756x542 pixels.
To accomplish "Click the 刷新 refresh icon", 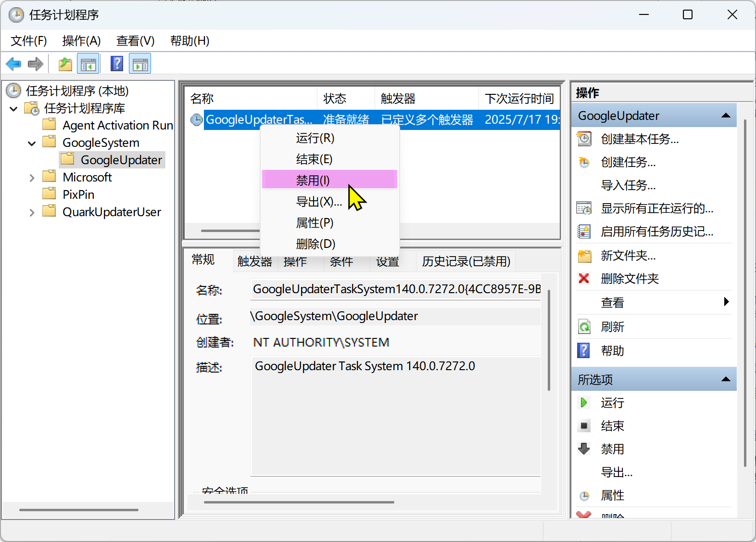I will [x=584, y=327].
